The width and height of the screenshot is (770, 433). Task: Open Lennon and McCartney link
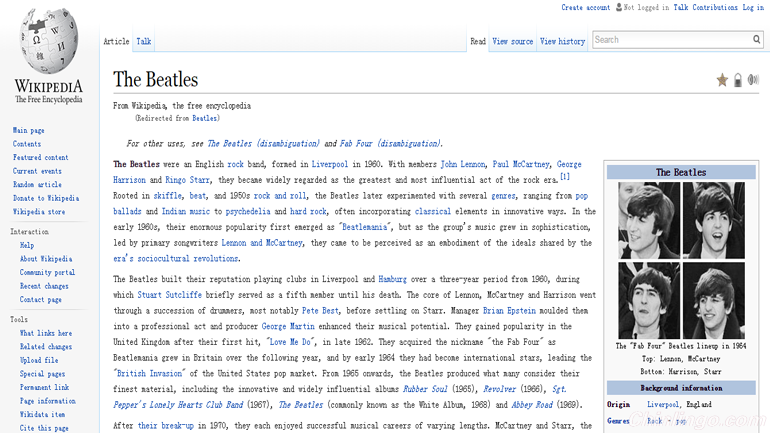tap(262, 243)
